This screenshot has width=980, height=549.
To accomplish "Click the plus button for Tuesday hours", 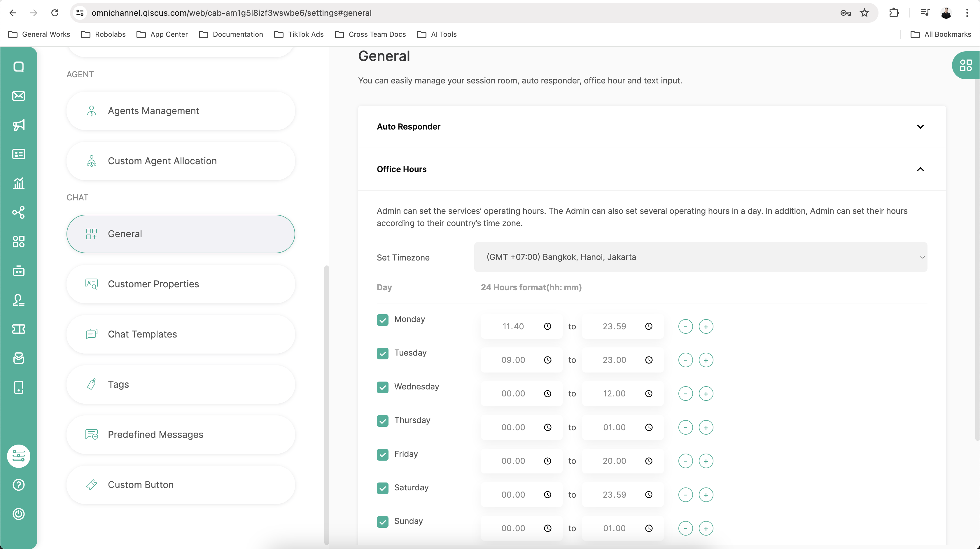I will pyautogui.click(x=706, y=360).
